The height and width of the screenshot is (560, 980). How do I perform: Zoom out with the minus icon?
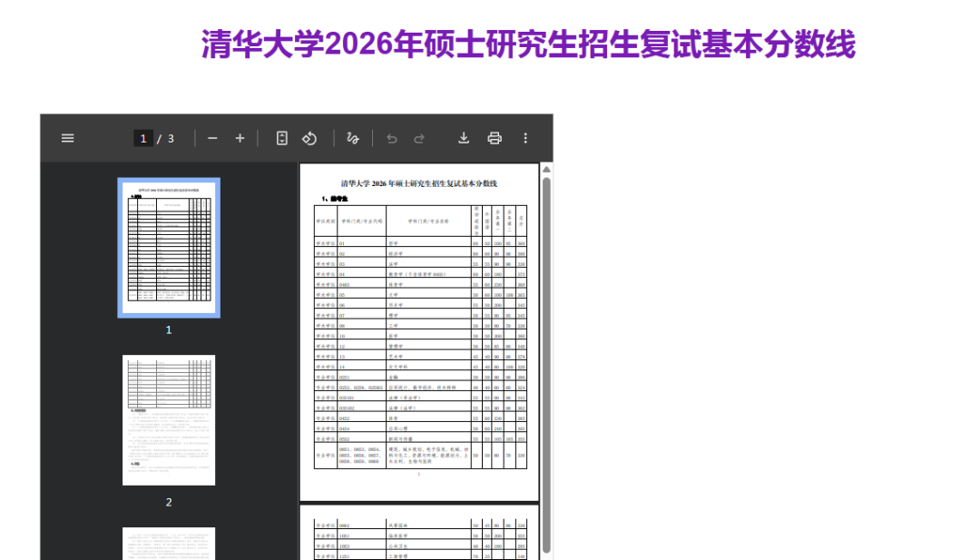coord(212,138)
